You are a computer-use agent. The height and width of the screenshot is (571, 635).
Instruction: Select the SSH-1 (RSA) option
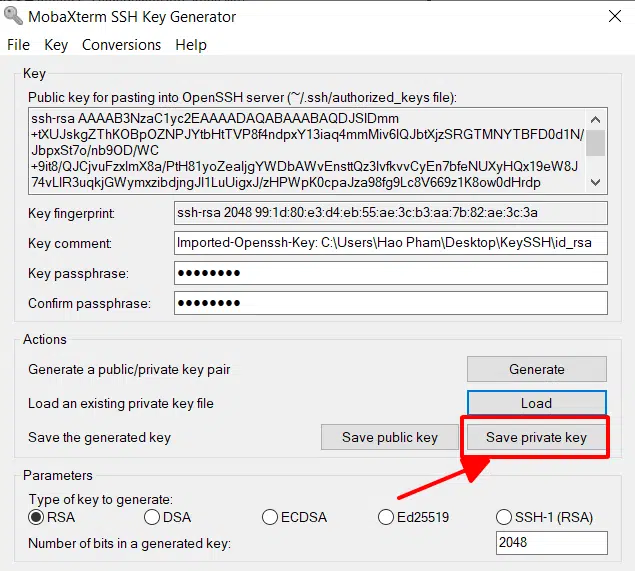[x=505, y=517]
